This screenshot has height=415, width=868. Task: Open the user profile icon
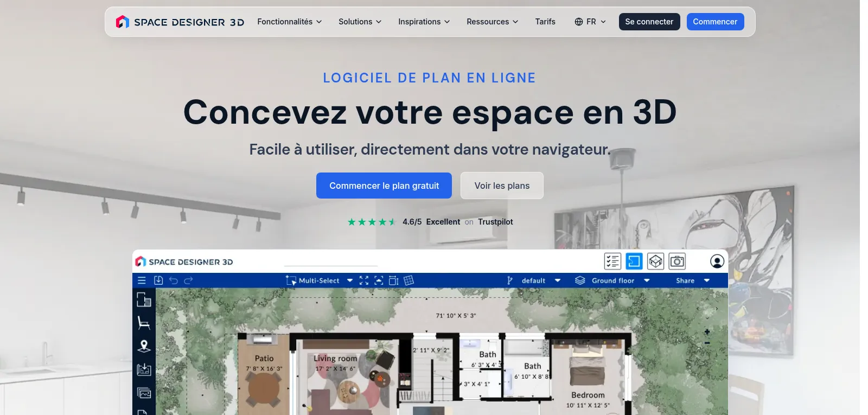pos(717,261)
